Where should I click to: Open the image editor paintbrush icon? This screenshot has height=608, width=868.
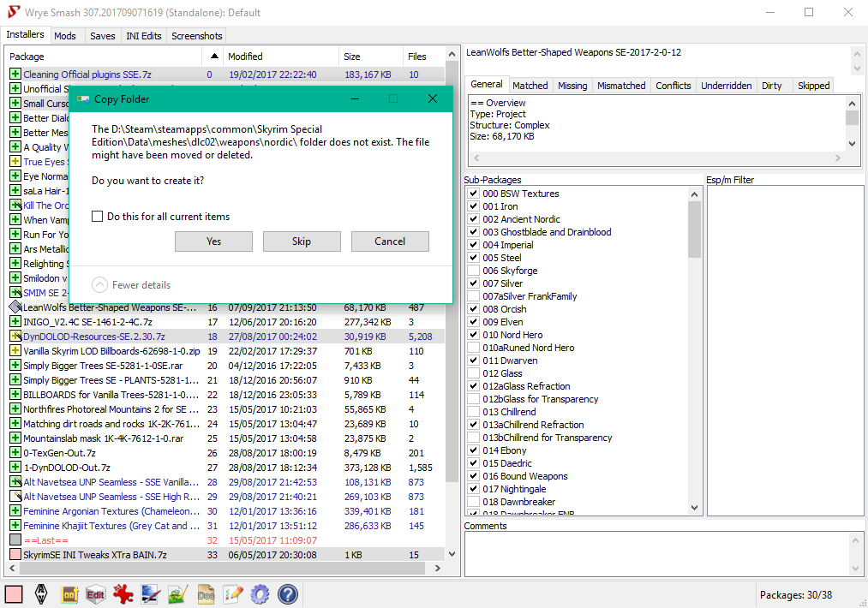tap(150, 594)
